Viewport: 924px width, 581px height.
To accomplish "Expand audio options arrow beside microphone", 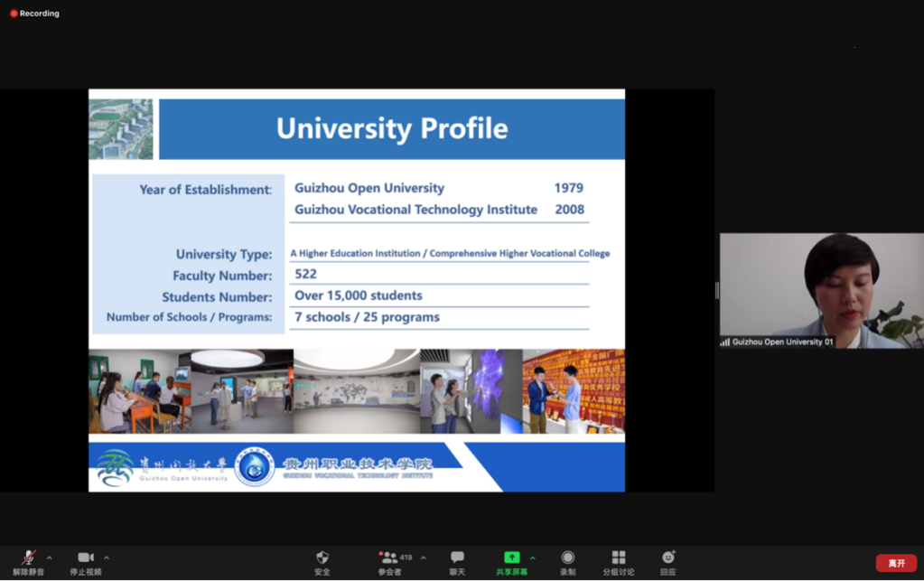I will [x=49, y=558].
